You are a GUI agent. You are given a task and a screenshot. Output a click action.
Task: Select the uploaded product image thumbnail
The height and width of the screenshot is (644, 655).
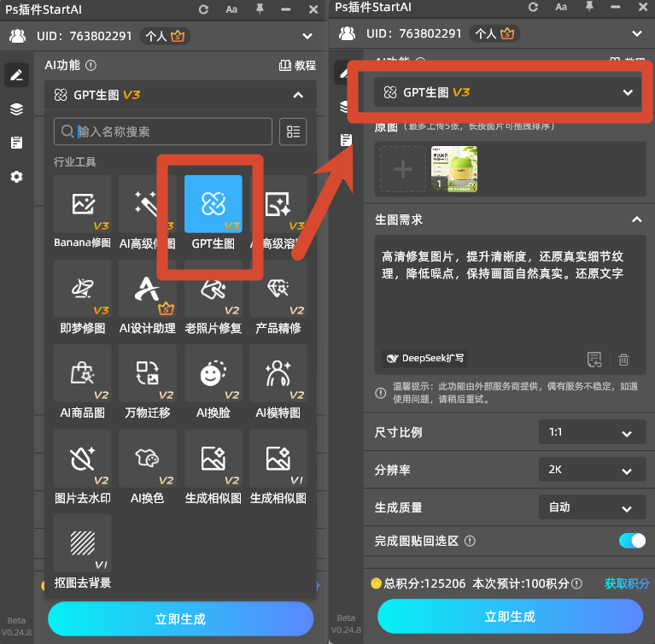(x=454, y=169)
